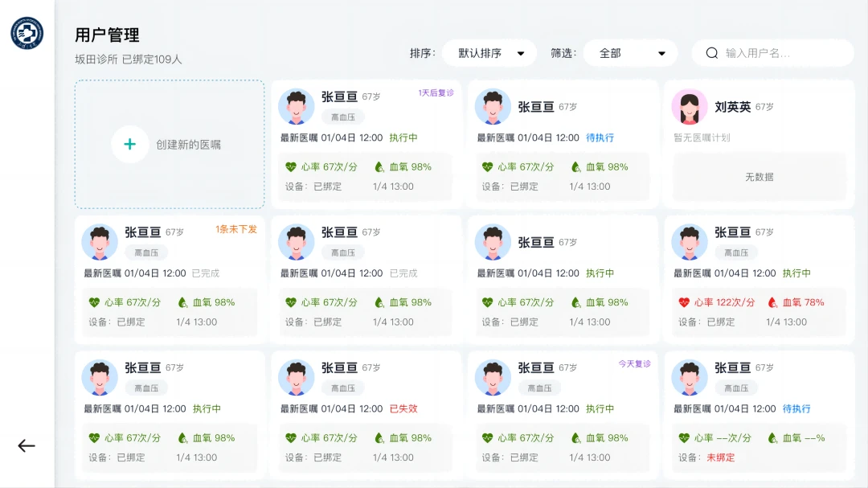Open the 全部 filter dropdown
The image size is (868, 488).
click(631, 53)
